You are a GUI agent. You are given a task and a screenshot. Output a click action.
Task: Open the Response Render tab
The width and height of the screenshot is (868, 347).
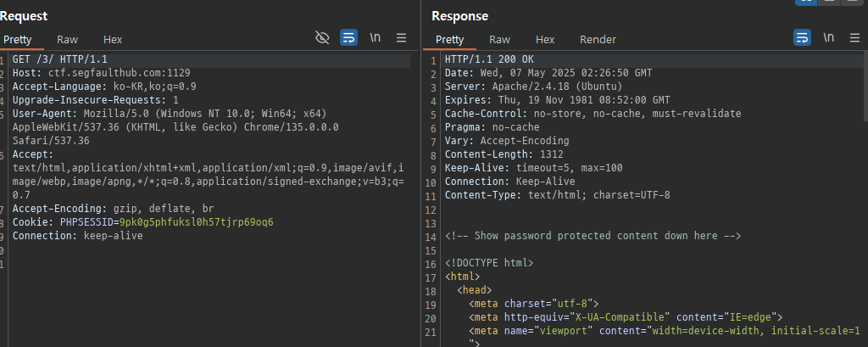[x=598, y=39]
